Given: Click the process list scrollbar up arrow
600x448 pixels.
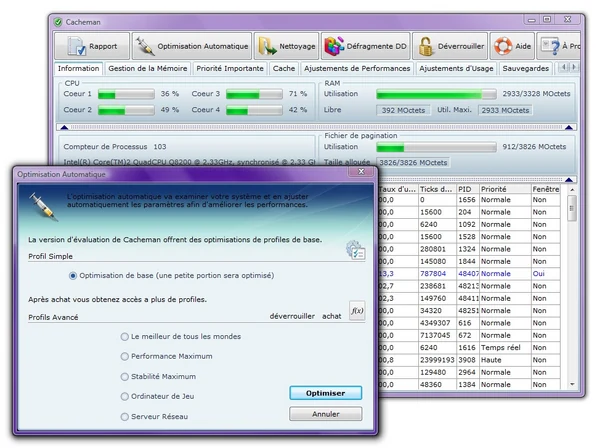Looking at the screenshot, I should click(x=572, y=190).
